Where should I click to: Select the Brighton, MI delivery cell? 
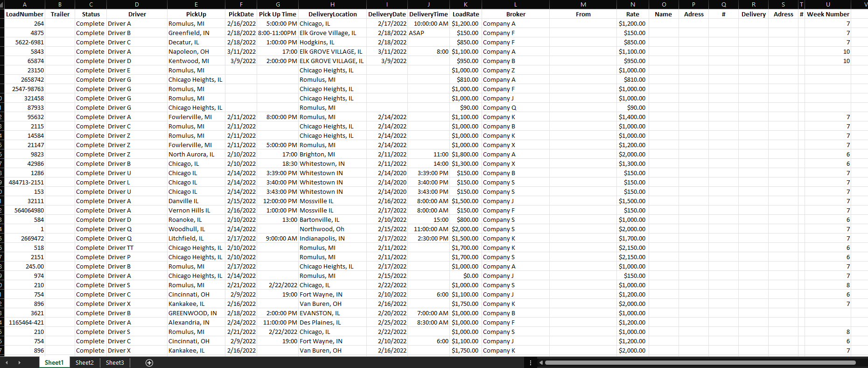[332, 154]
